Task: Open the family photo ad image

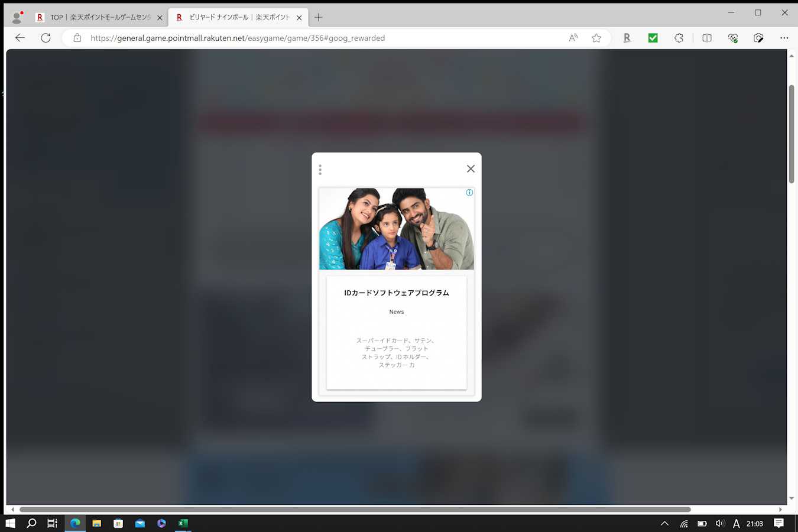Action: pos(396,229)
